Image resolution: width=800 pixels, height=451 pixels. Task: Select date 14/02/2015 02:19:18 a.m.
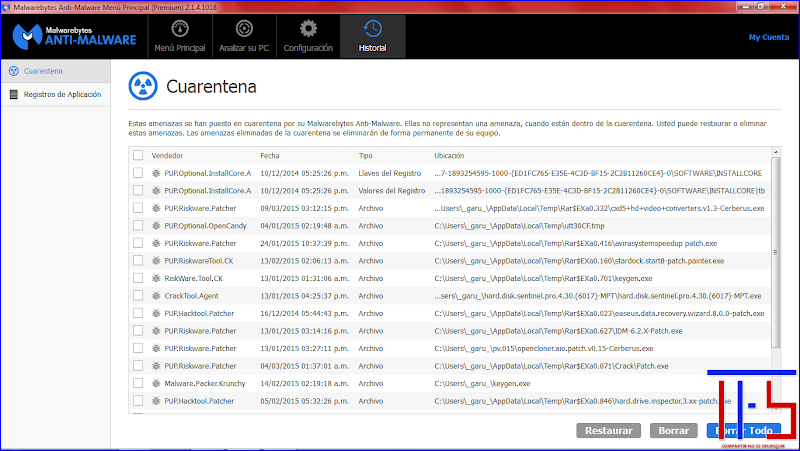point(305,383)
